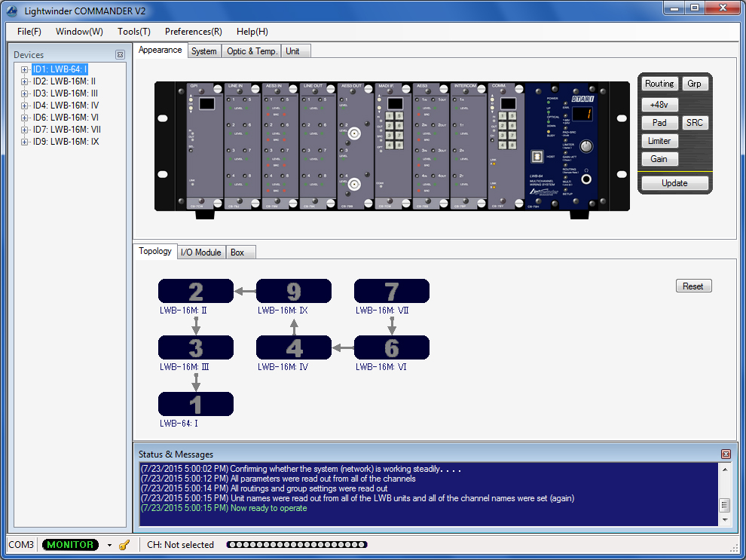The height and width of the screenshot is (560, 746).
Task: Toggle the Limiter setting
Action: pyautogui.click(x=659, y=141)
